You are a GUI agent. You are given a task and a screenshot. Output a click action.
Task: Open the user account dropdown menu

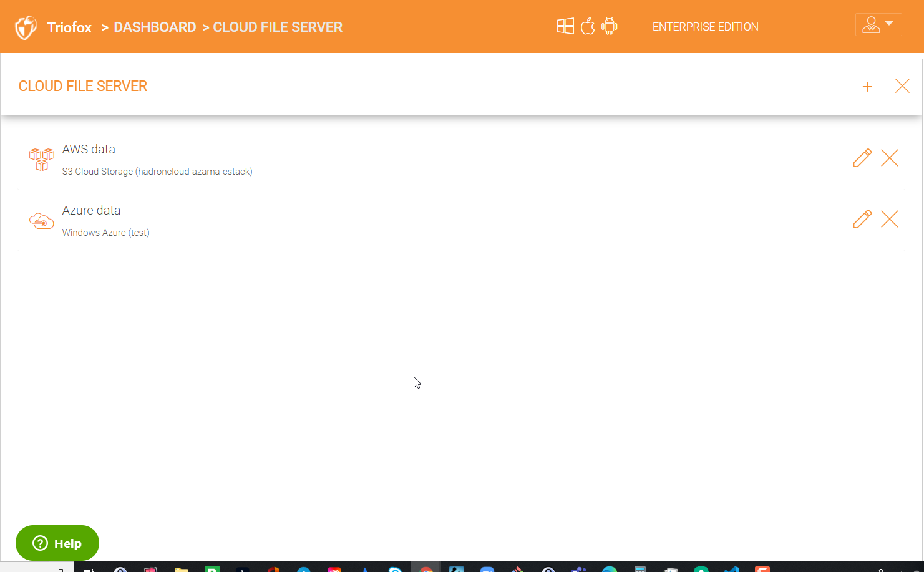[878, 25]
